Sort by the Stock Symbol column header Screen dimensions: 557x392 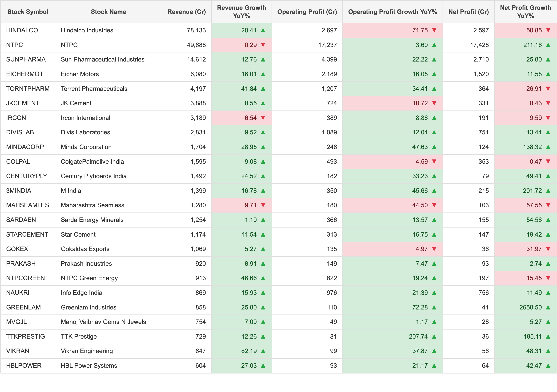coord(28,12)
